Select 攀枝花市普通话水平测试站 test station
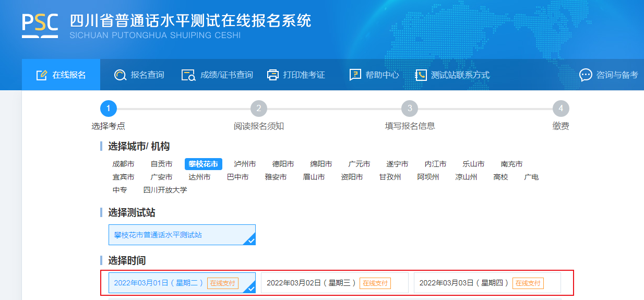The height and width of the screenshot is (300, 644). (182, 235)
